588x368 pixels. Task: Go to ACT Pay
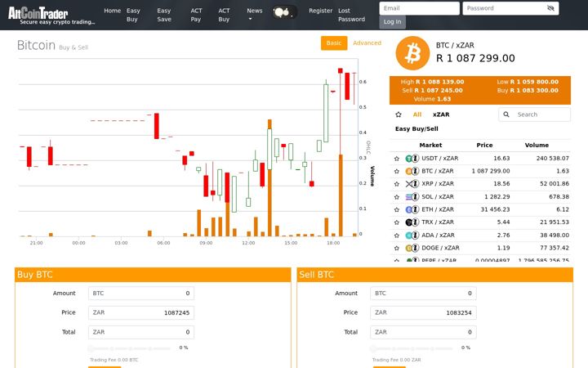[196, 15]
